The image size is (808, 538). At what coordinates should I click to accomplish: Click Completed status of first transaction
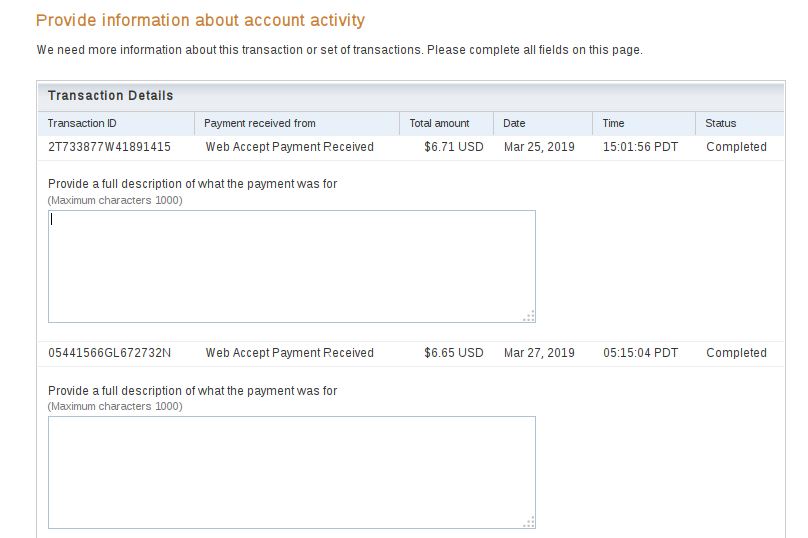click(736, 147)
